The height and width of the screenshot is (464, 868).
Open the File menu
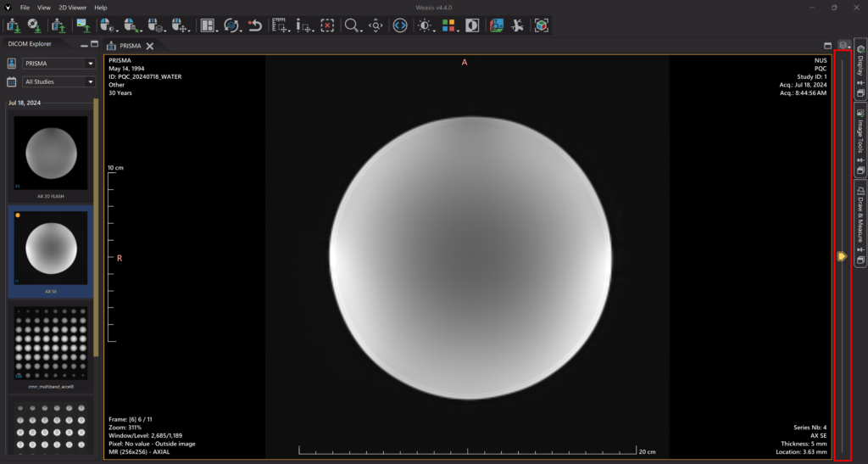[25, 7]
